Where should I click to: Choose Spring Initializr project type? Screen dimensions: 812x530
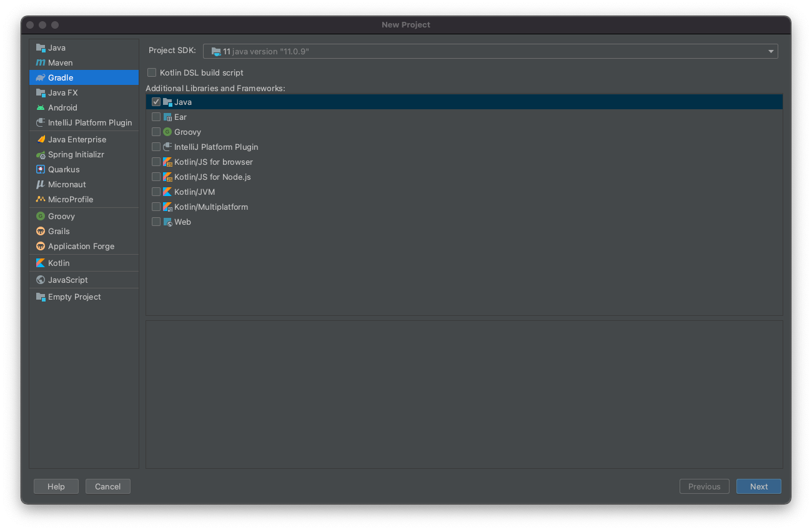[x=84, y=154]
